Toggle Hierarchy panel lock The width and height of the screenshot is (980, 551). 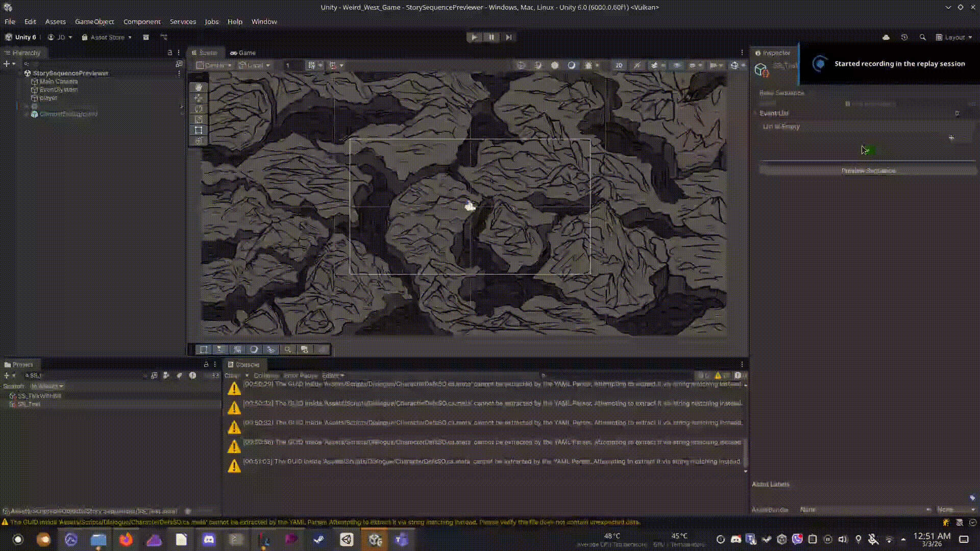click(170, 53)
